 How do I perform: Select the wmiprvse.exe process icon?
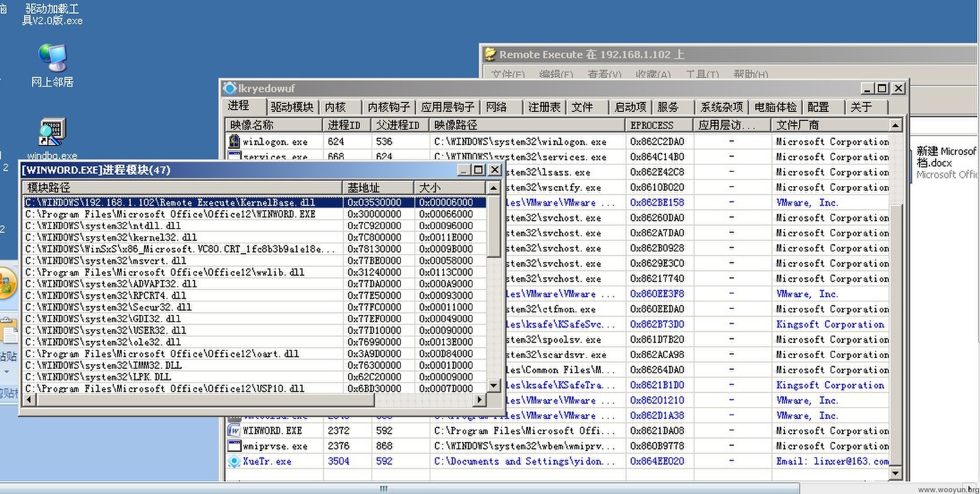click(234, 446)
